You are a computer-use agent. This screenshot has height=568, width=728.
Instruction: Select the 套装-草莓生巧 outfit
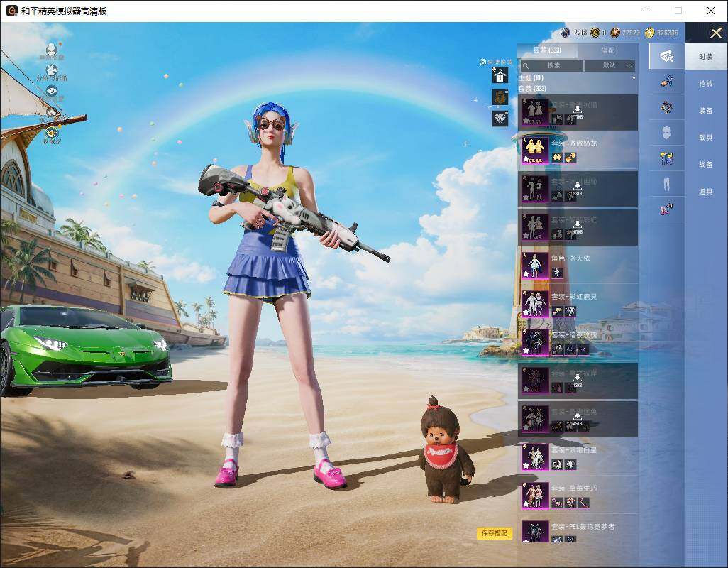578,496
